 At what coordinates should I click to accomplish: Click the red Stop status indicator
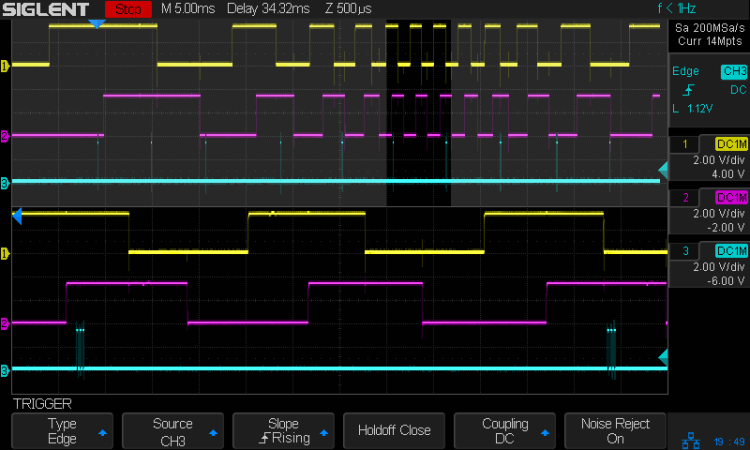(x=128, y=9)
